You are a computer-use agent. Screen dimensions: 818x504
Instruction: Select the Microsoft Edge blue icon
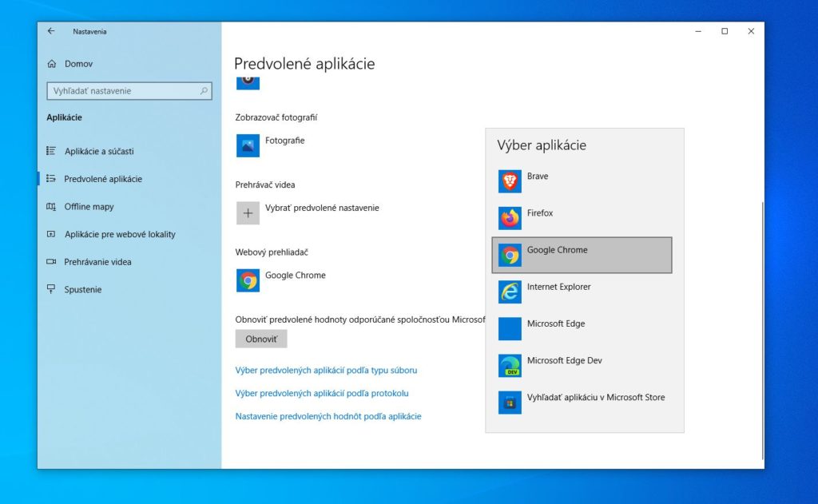pos(510,329)
